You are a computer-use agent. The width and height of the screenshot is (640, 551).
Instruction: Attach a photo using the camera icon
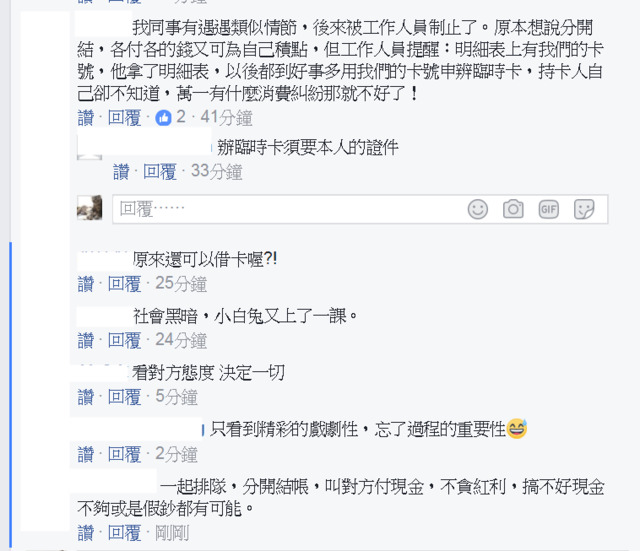[x=513, y=209]
